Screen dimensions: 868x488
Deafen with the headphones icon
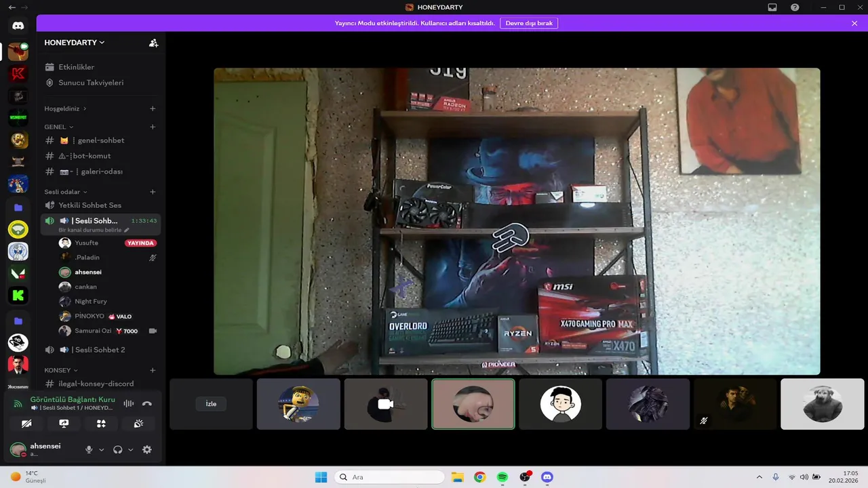tap(117, 449)
